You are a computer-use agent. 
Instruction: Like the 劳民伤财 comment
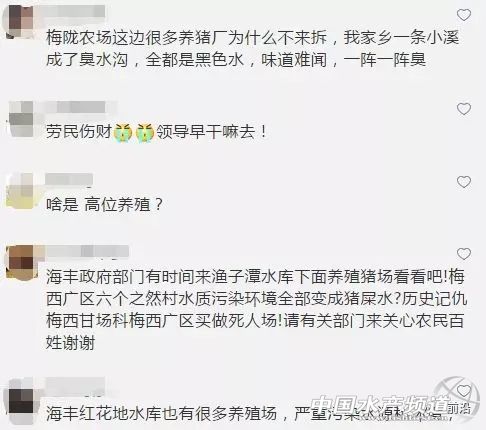click(x=464, y=109)
